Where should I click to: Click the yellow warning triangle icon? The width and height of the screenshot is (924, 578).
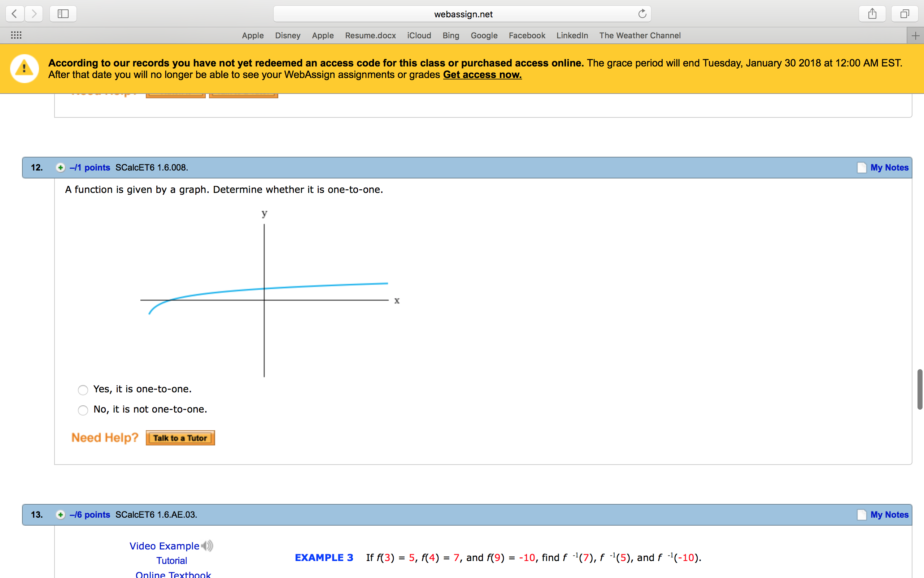coord(25,69)
